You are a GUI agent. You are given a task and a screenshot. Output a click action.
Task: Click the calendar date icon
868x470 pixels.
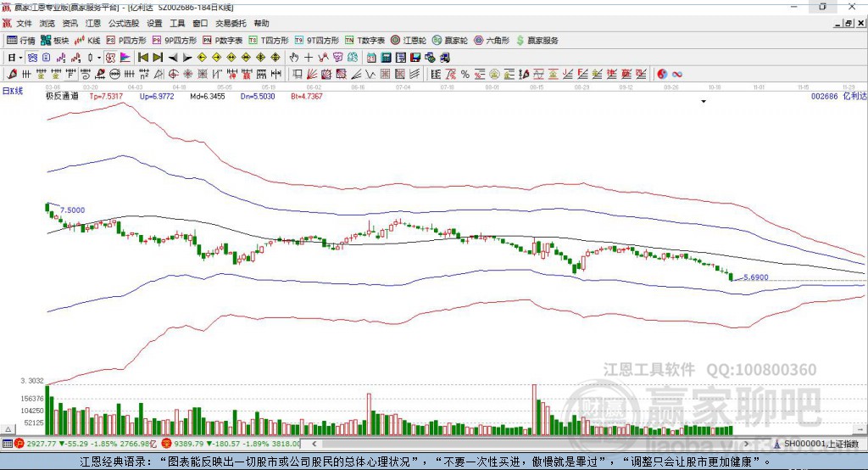point(371,58)
